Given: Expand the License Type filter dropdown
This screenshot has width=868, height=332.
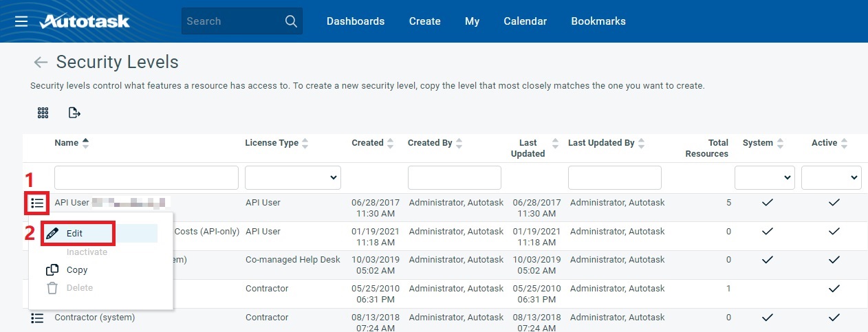Looking at the screenshot, I should pos(293,177).
